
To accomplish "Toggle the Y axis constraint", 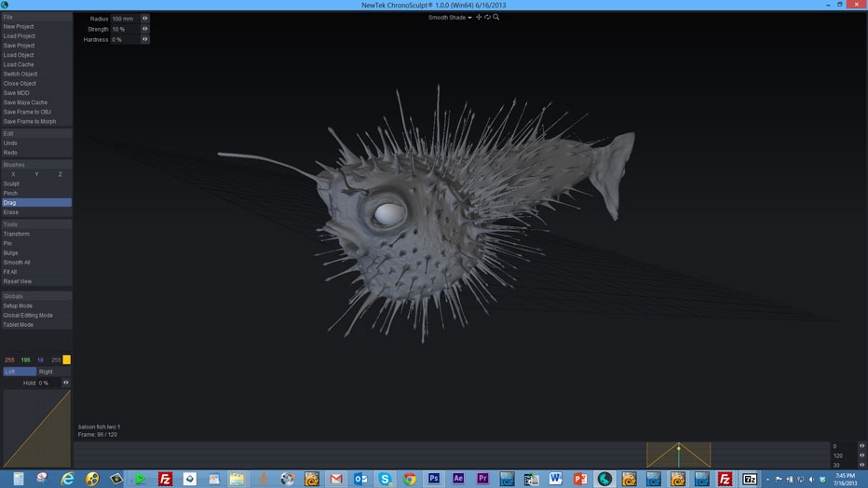I will tap(36, 174).
